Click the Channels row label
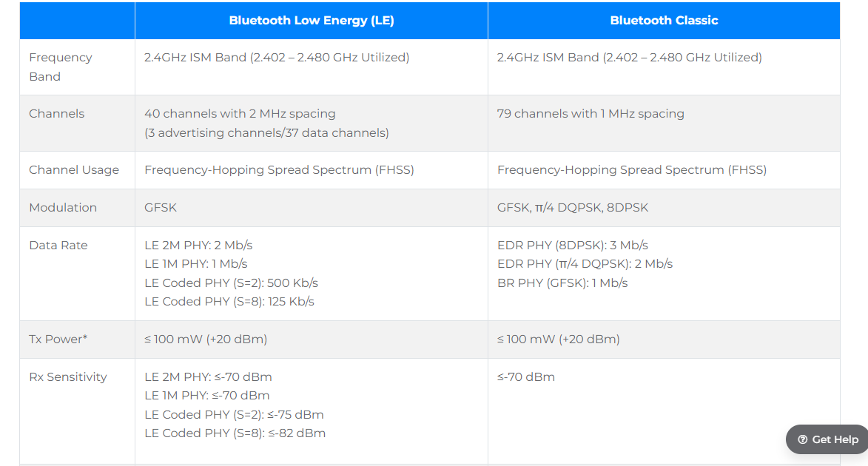Screen dimensions: 868x466 (57, 114)
